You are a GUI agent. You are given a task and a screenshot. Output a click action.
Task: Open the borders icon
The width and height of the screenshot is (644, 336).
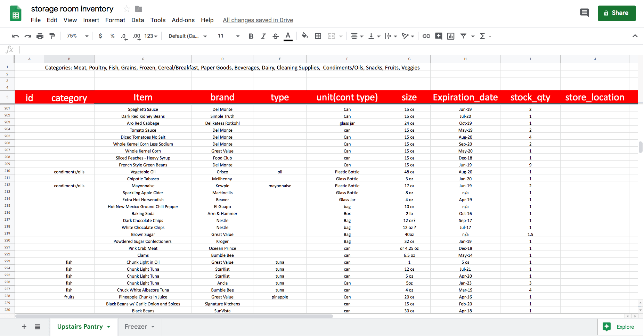[318, 36]
